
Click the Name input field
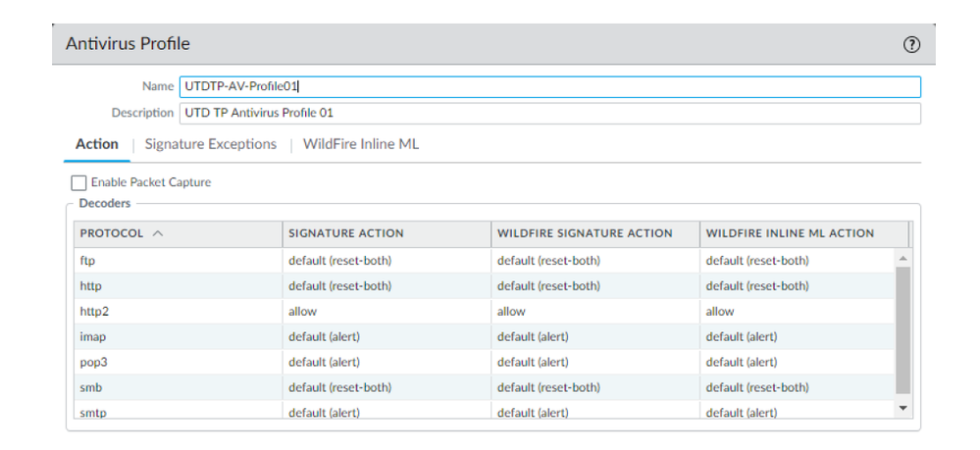[x=549, y=86]
